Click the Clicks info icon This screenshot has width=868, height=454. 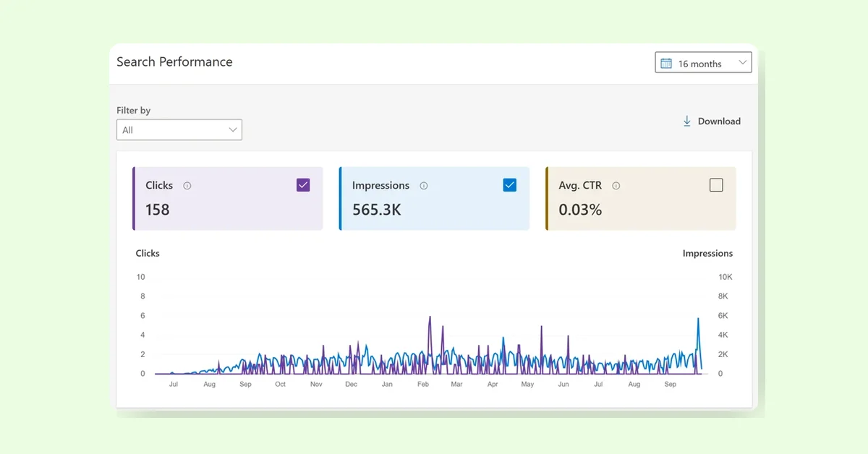pyautogui.click(x=187, y=186)
